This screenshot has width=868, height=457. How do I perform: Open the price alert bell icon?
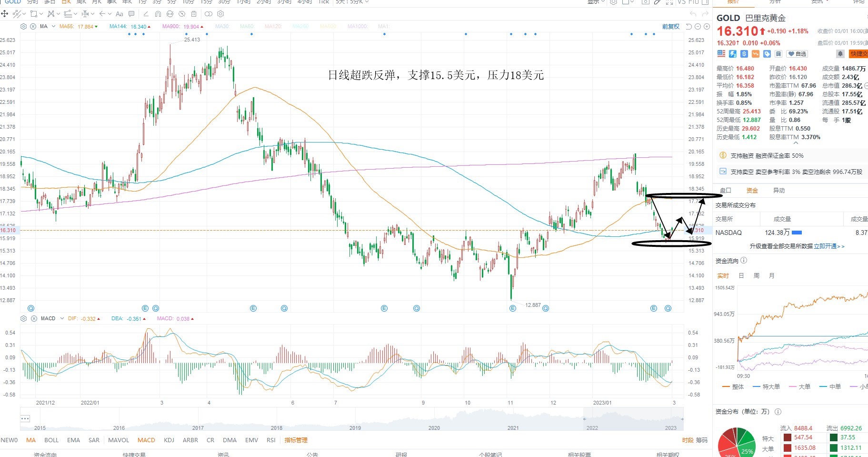[840, 54]
